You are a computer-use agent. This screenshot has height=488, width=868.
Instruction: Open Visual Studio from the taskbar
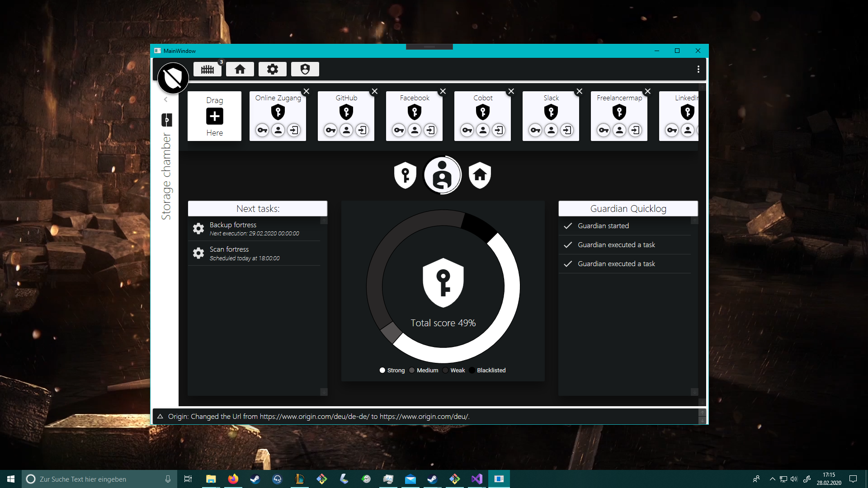[477, 479]
